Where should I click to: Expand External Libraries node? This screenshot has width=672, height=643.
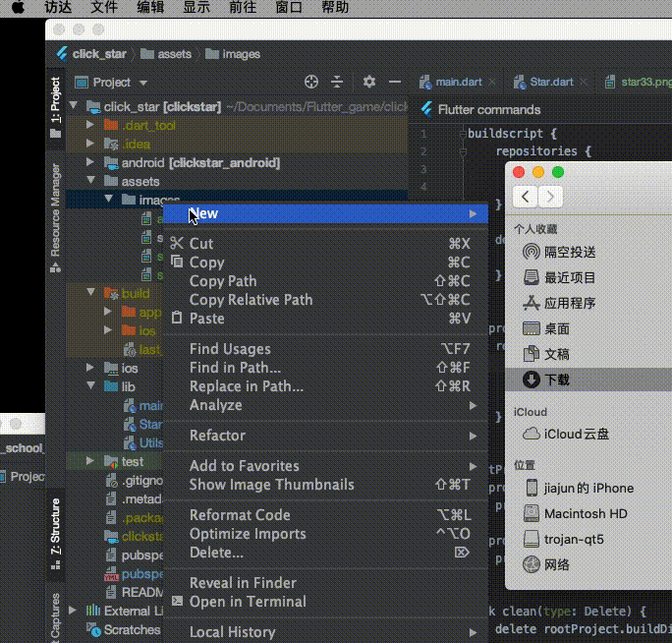tap(73, 611)
